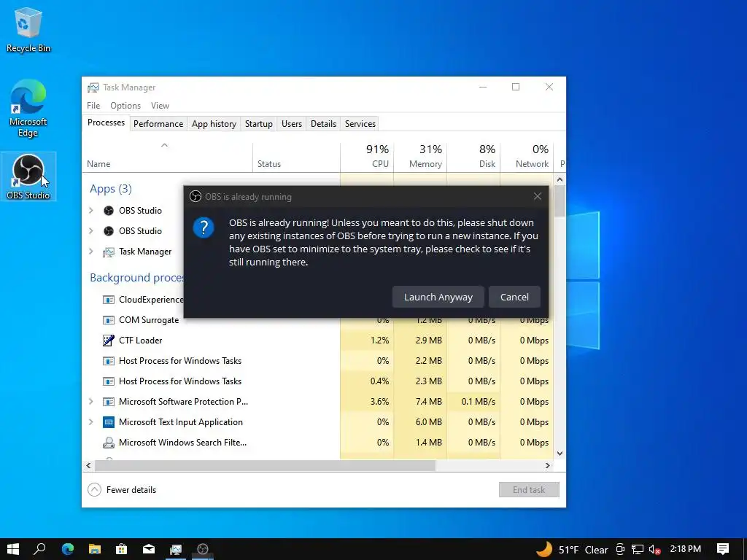Click the Apps (3) group heading
This screenshot has height=560, width=747.
[111, 189]
